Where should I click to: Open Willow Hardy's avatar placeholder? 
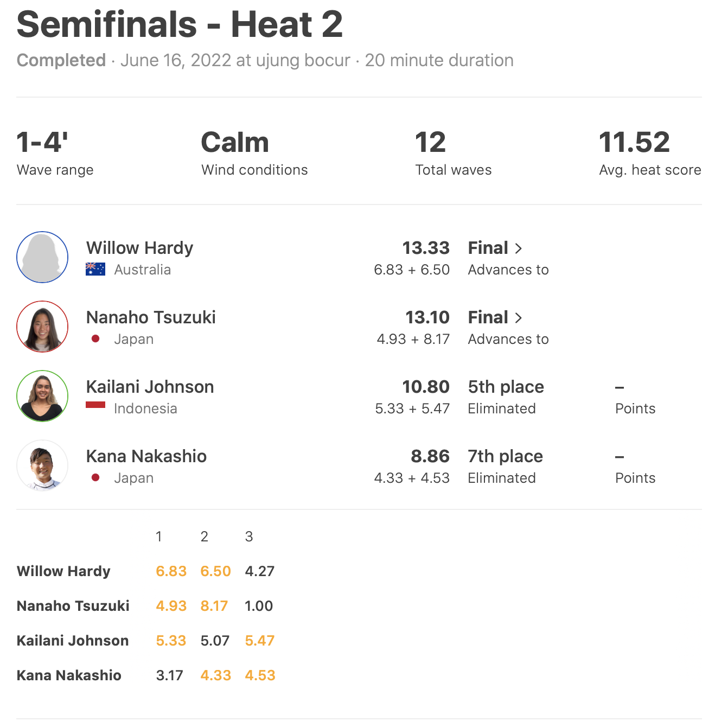[x=42, y=257]
